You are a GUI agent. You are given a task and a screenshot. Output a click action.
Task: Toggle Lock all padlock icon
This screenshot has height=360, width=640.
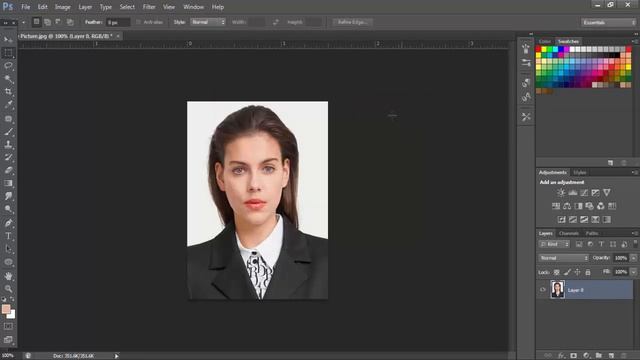click(588, 272)
